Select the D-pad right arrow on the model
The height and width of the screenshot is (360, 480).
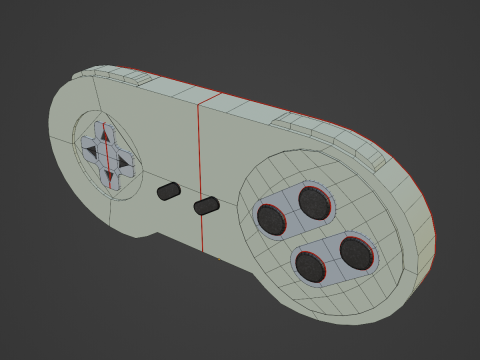[x=123, y=162]
